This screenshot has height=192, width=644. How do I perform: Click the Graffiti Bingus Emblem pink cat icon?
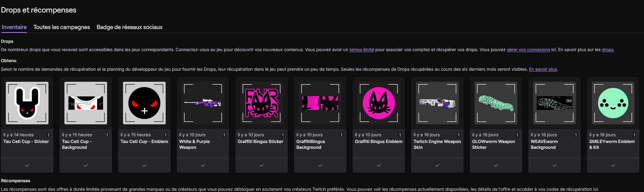click(379, 103)
